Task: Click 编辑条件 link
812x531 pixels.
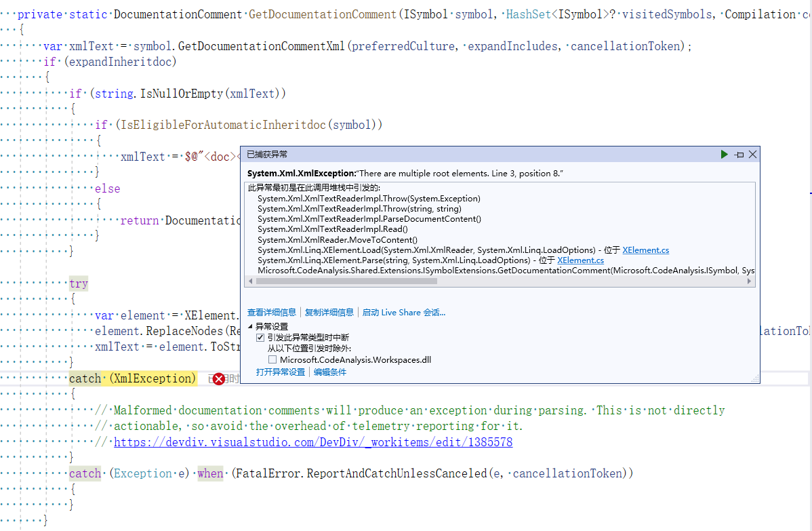Action: coord(330,372)
